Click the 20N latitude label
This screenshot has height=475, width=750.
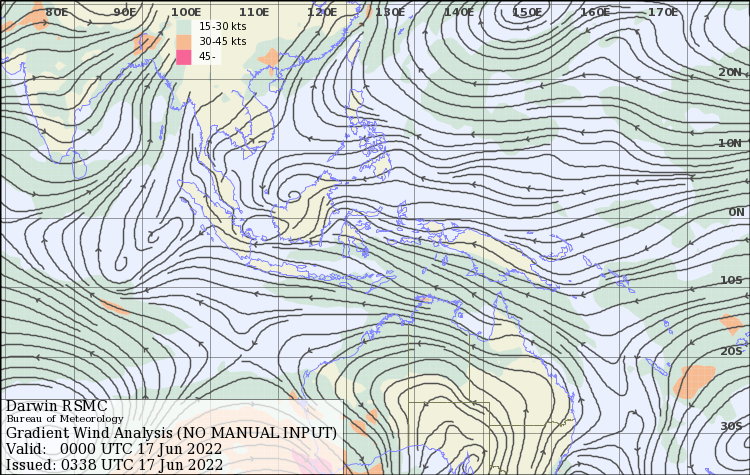(x=730, y=73)
